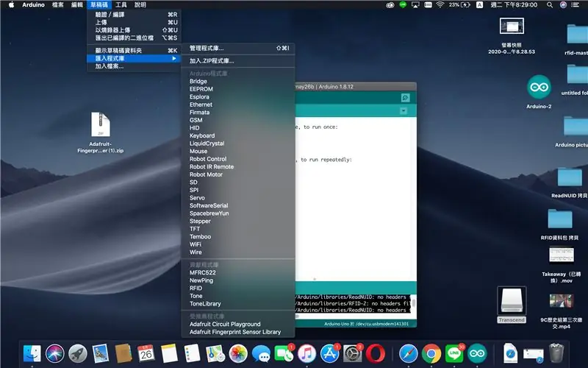Open the 檔案 menu in menu bar
The width and height of the screenshot is (588, 368).
[x=57, y=5]
